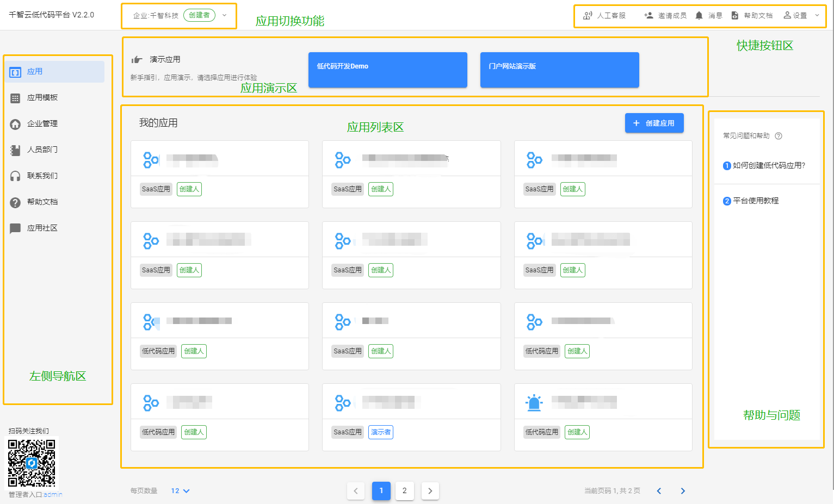Click the alarm siren app icon
The image size is (834, 504).
point(534,403)
